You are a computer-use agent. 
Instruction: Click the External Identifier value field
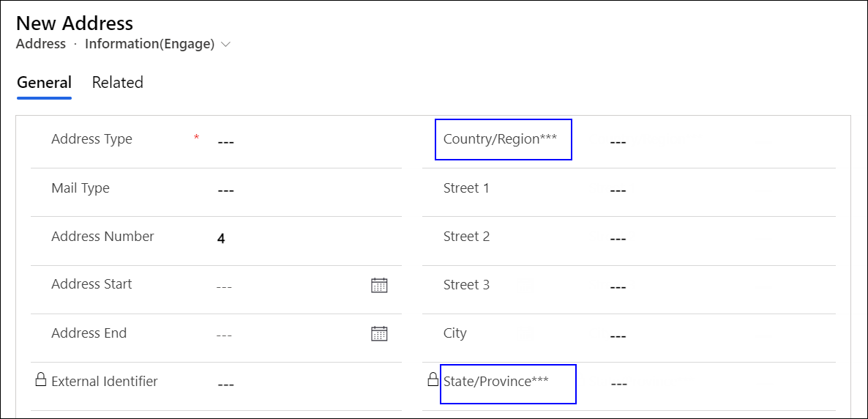293,384
